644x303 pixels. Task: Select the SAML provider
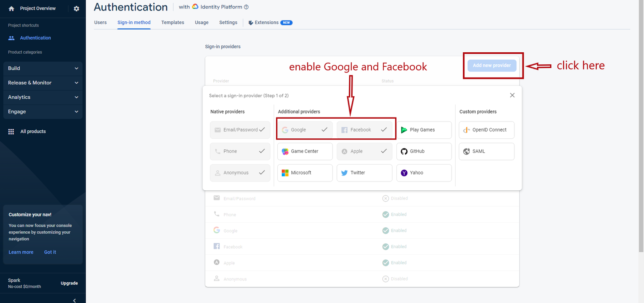click(487, 151)
